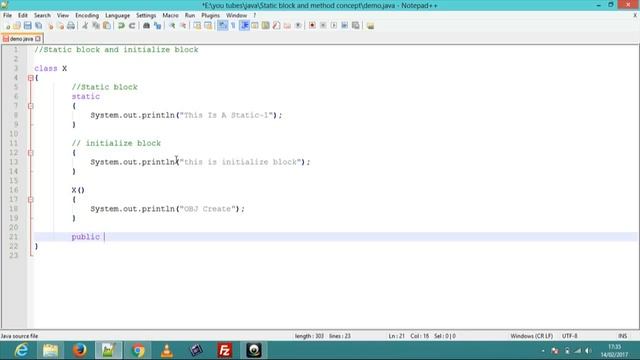
Task: Click the word 'static' on line 6
Action: click(86, 96)
